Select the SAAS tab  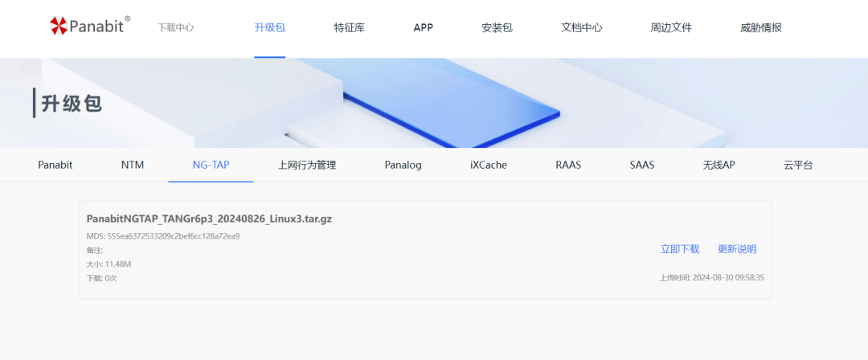coord(641,165)
